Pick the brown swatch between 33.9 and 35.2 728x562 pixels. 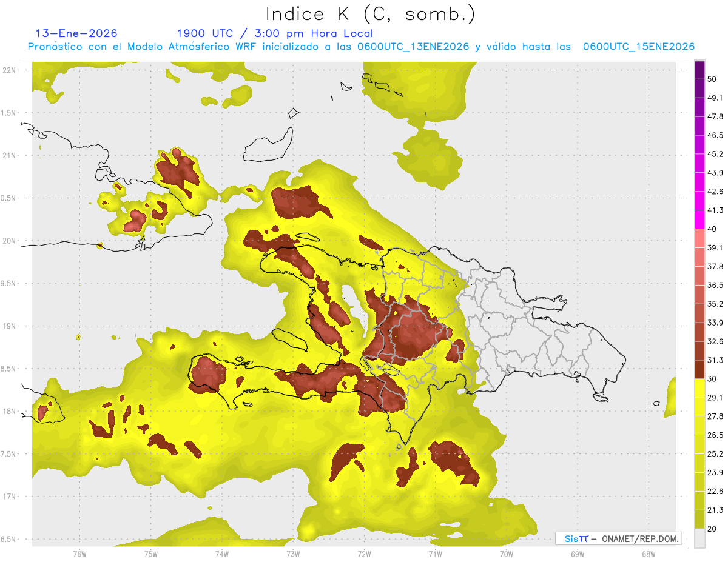[699, 313]
